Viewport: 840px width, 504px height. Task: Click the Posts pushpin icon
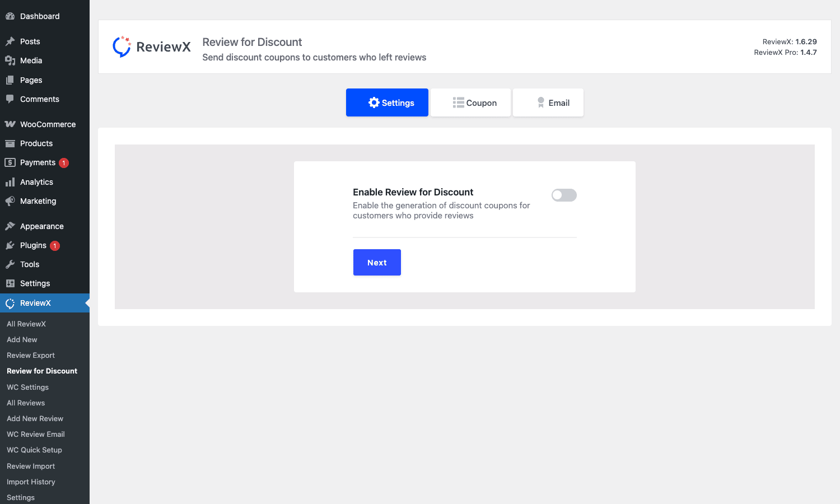point(10,41)
